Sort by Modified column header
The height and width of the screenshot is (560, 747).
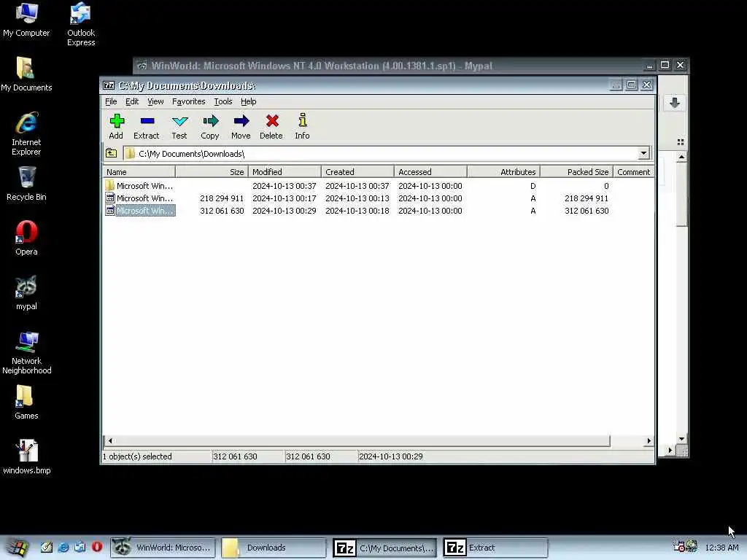[285, 172]
